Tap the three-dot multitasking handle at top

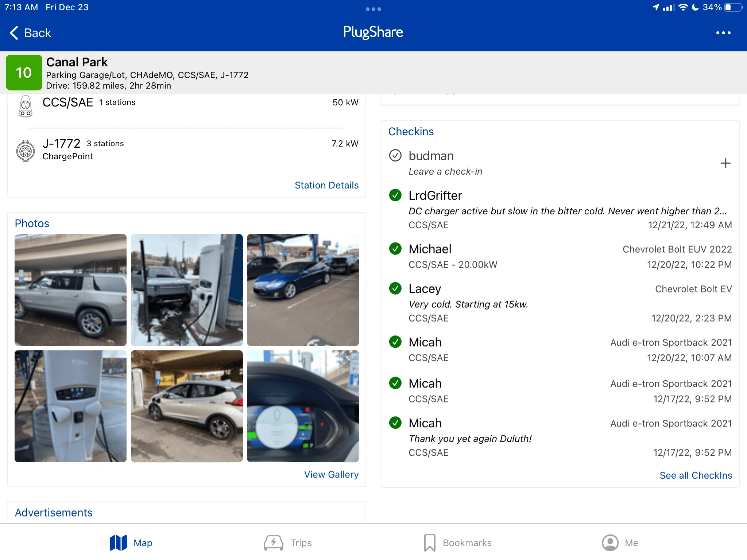[373, 9]
